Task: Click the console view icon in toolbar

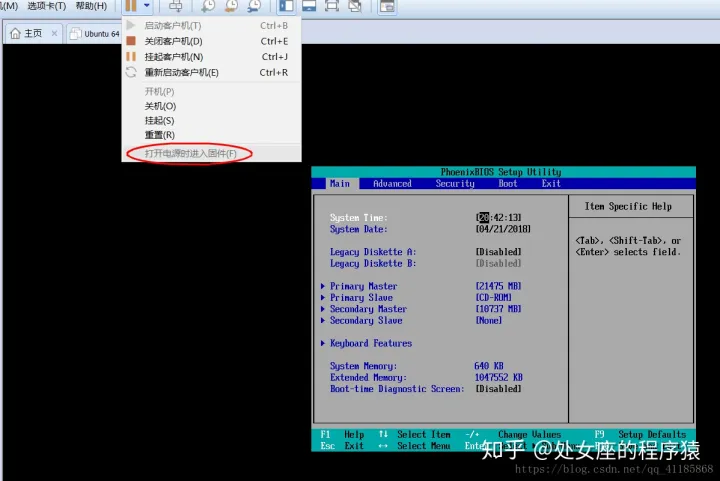Action: [388, 6]
